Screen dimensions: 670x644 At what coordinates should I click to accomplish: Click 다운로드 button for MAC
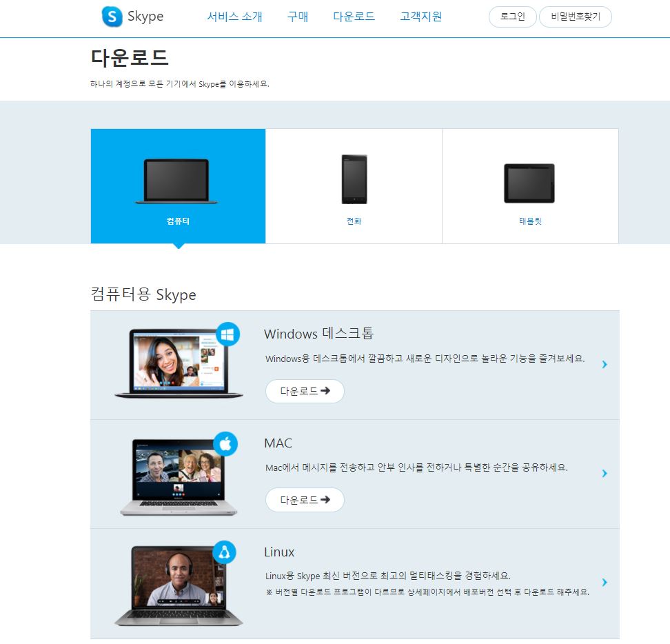tap(305, 500)
